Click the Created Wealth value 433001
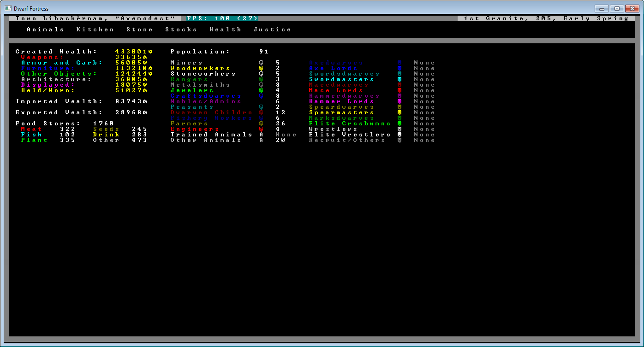The height and width of the screenshot is (347, 644). click(134, 52)
